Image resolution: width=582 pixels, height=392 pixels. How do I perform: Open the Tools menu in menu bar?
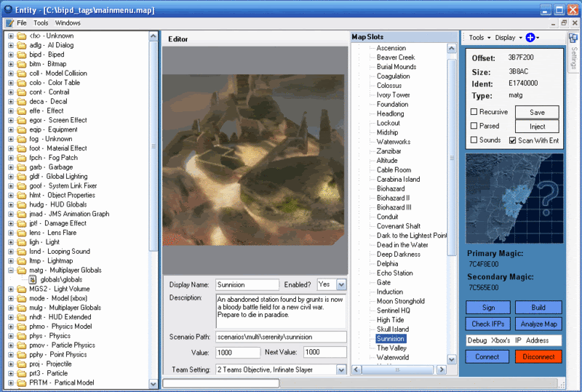(41, 23)
